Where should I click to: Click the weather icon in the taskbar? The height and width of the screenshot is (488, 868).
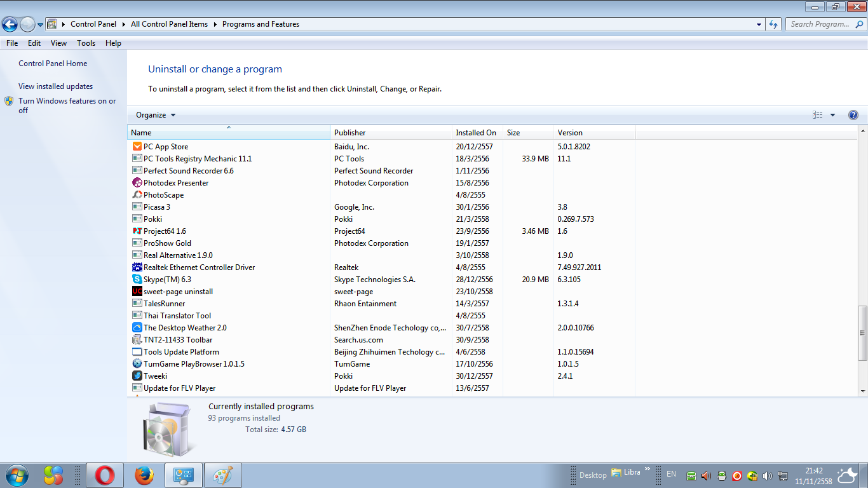pyautogui.click(x=847, y=475)
